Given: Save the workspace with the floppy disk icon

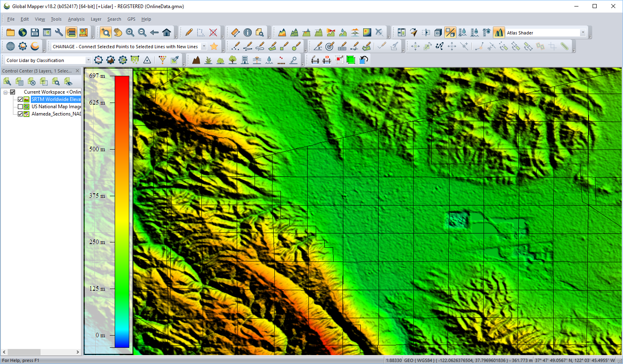Looking at the screenshot, I should (x=35, y=32).
